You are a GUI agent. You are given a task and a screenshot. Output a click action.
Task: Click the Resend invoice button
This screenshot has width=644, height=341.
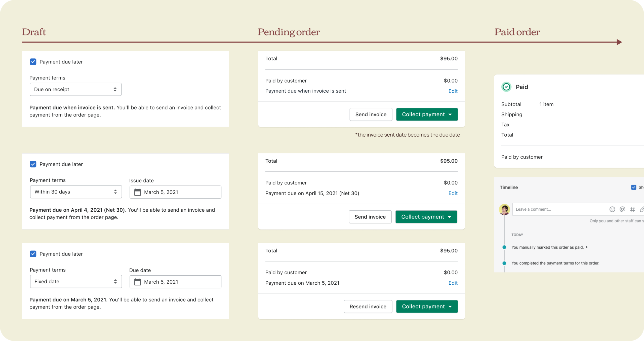tap(368, 307)
